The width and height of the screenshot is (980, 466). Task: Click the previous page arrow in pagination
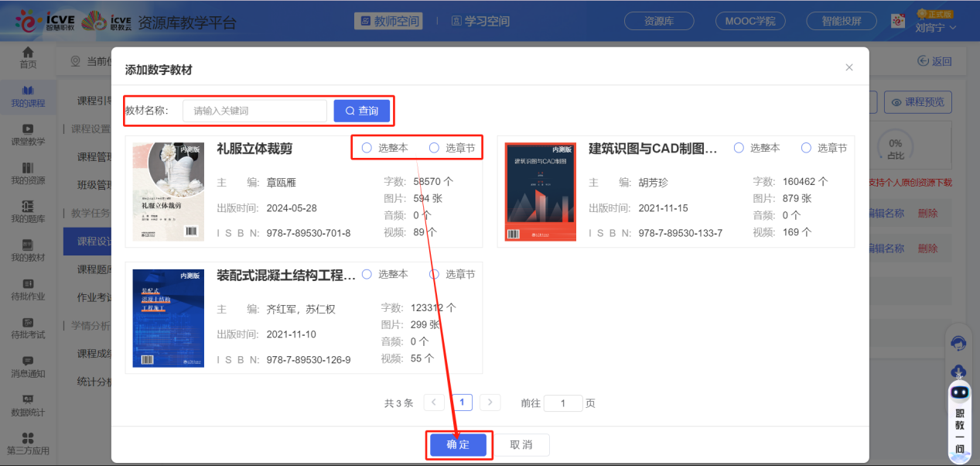tap(434, 403)
